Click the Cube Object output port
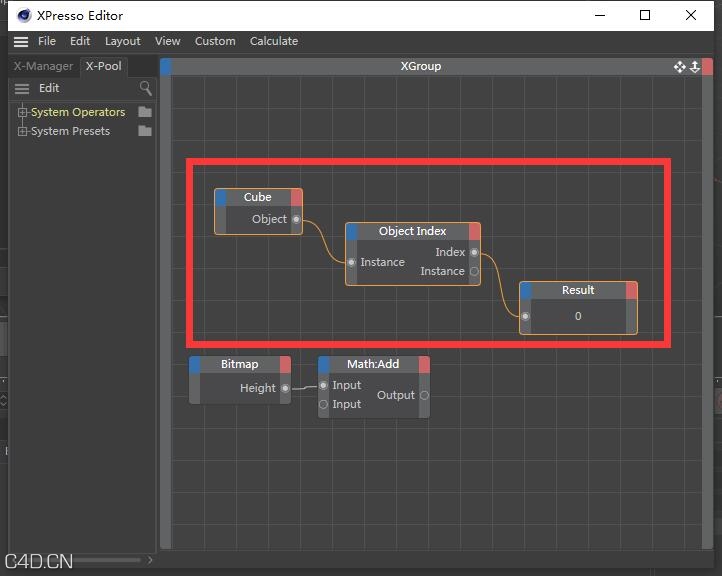This screenshot has width=722, height=576. [297, 219]
